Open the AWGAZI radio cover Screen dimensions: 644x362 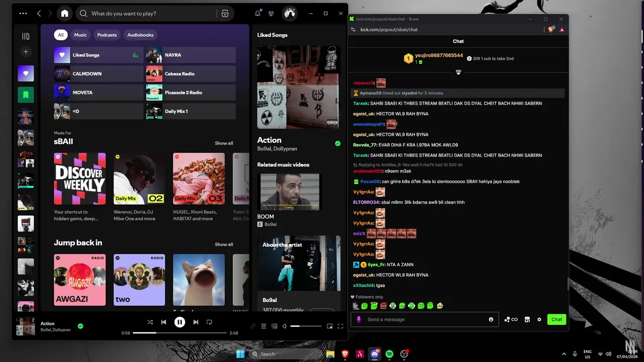(x=80, y=280)
